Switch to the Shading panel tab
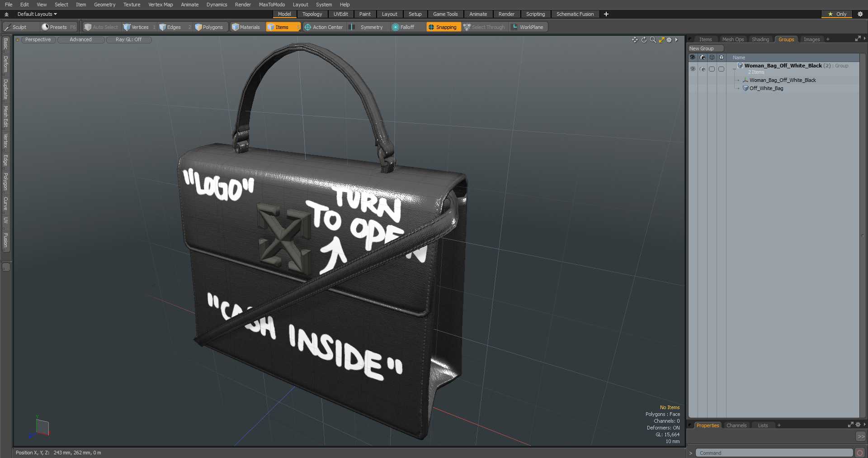This screenshot has width=868, height=458. pos(760,39)
